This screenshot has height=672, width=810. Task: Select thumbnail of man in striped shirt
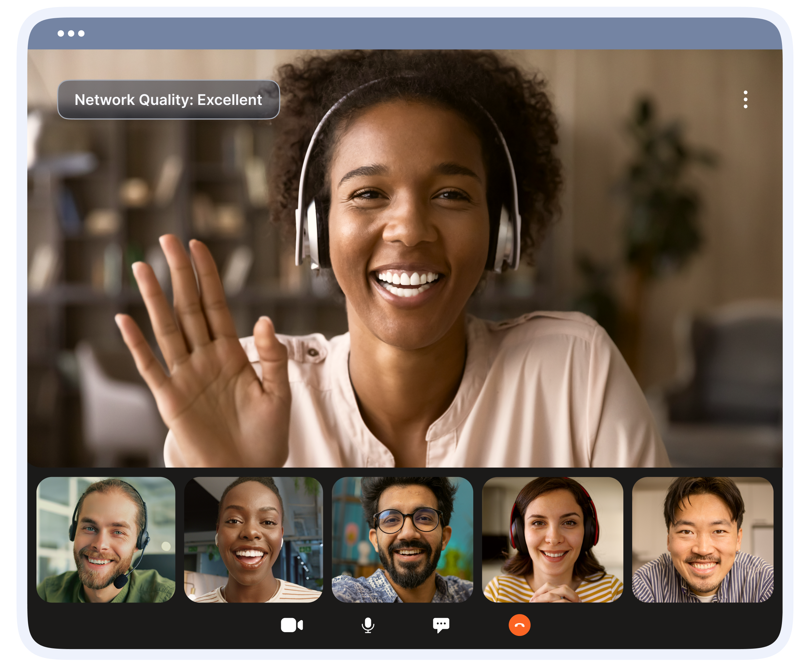click(x=702, y=539)
